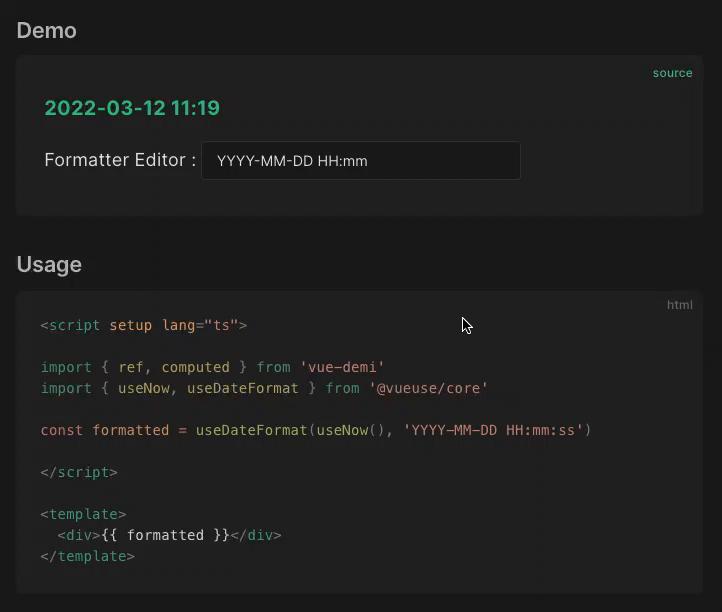Viewport: 722px width, 612px height.
Task: Click computed in the vue-demi import
Action: point(195,367)
